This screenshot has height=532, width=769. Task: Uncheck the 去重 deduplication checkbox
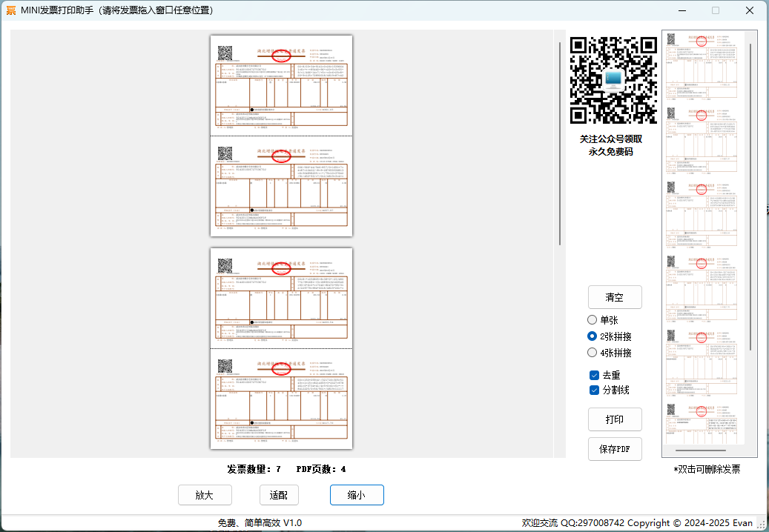(x=594, y=374)
